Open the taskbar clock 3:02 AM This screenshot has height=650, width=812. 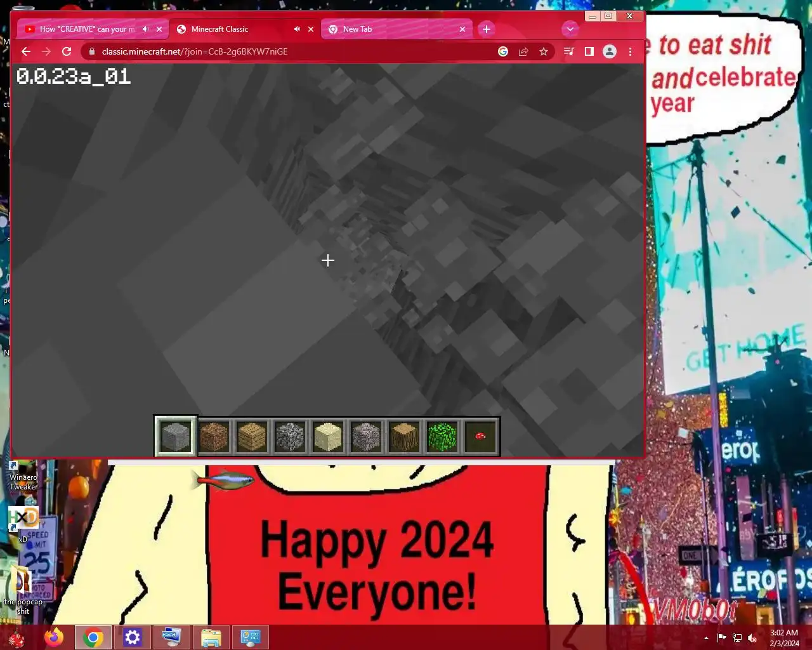tap(784, 638)
